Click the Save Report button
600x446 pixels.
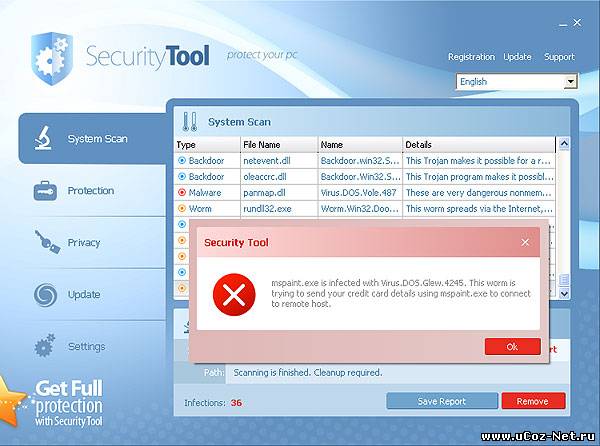click(442, 401)
